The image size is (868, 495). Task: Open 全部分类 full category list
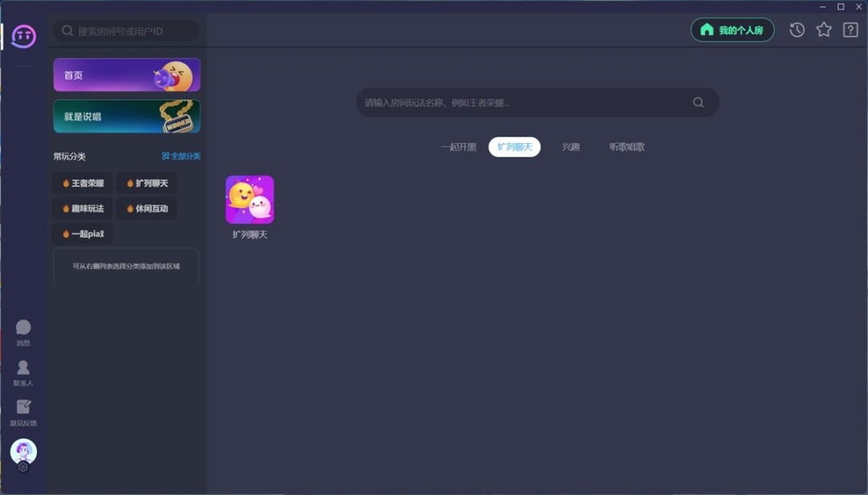[x=182, y=157]
